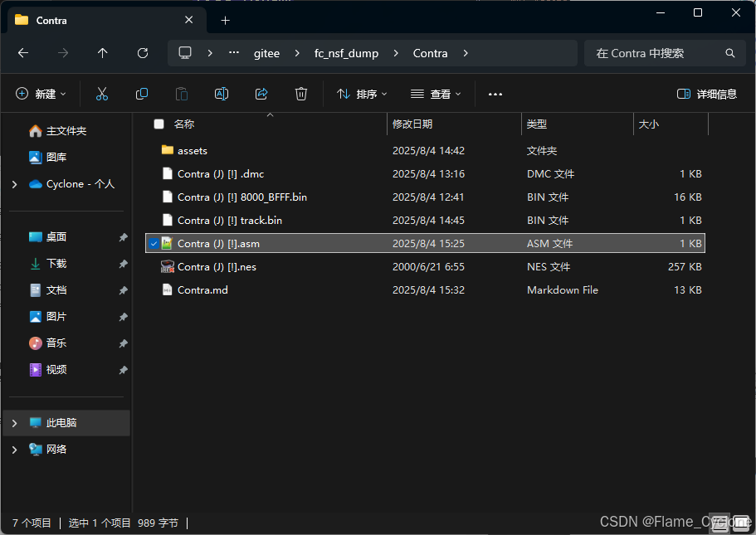Sort by 大小 column header

pos(648,124)
